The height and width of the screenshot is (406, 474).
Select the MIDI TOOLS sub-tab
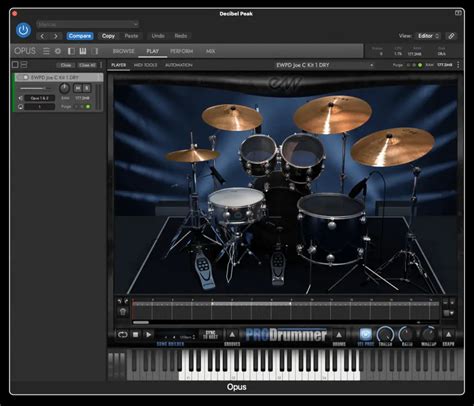(x=145, y=65)
